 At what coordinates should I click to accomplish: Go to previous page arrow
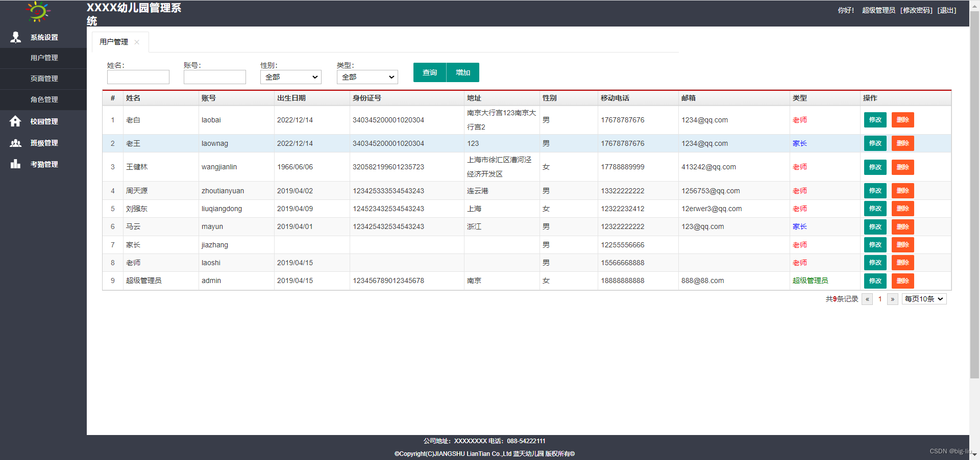click(x=867, y=299)
